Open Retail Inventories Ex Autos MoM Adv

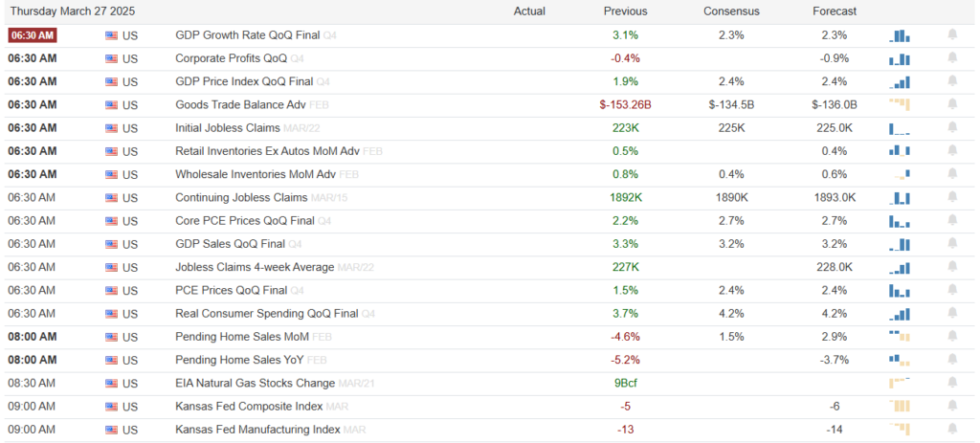(x=268, y=151)
